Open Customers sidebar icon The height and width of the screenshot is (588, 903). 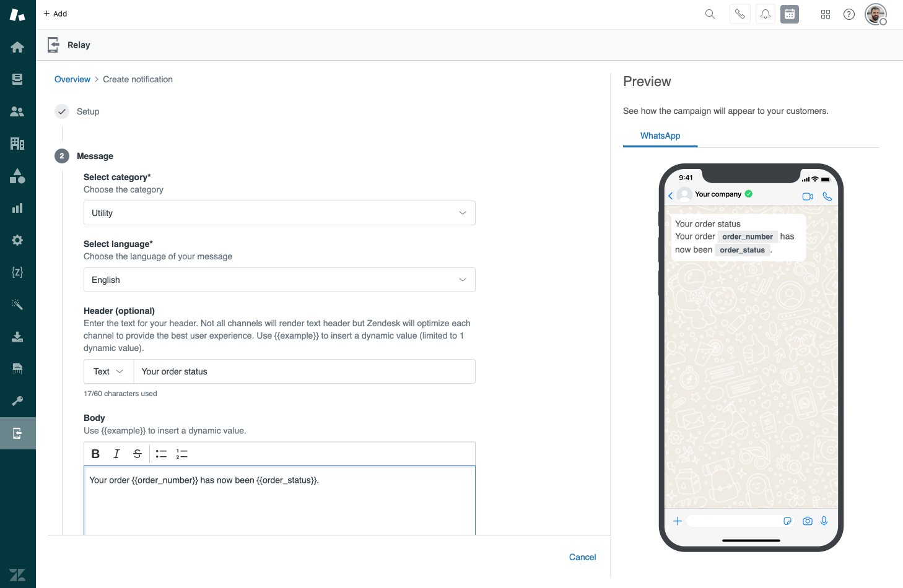[x=17, y=111]
